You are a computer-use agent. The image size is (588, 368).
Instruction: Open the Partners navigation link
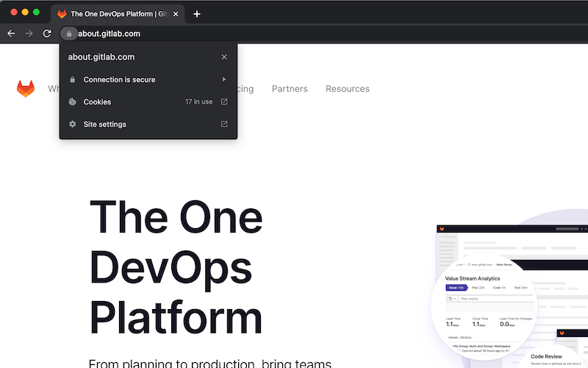[x=290, y=88]
